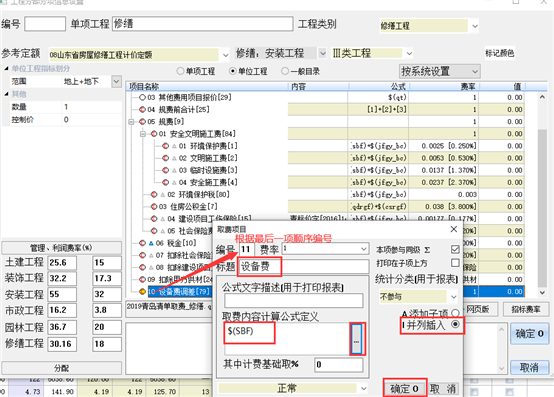Collapse the 05 规费[9] tree node

coord(131,122)
